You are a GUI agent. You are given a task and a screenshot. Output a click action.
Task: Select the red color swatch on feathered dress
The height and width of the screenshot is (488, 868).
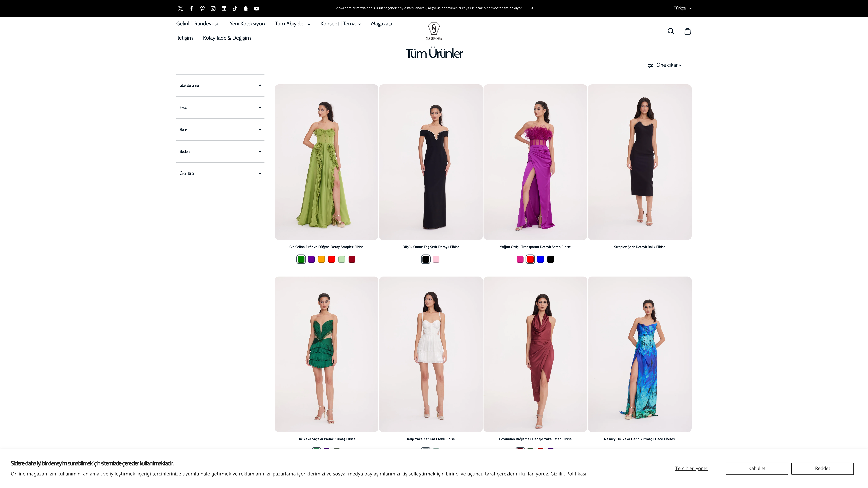(530, 259)
